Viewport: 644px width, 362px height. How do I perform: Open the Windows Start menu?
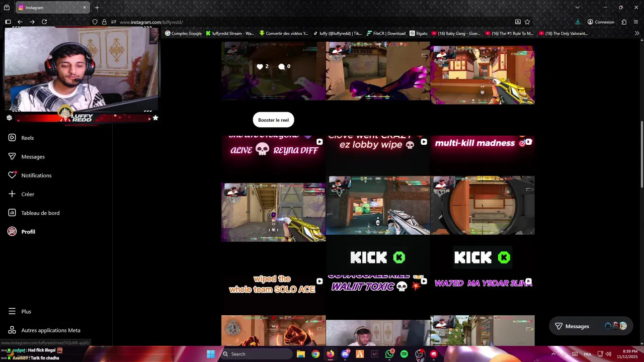(x=211, y=354)
